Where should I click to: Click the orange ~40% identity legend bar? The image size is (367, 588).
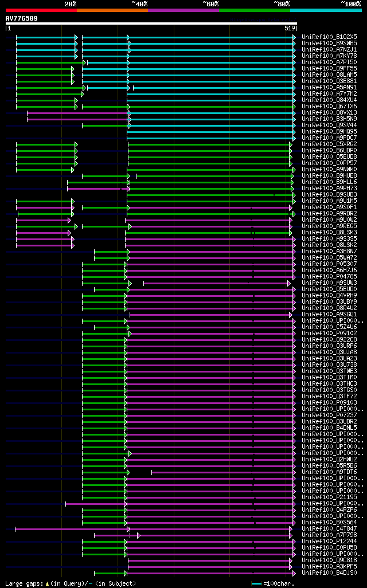[x=112, y=10]
